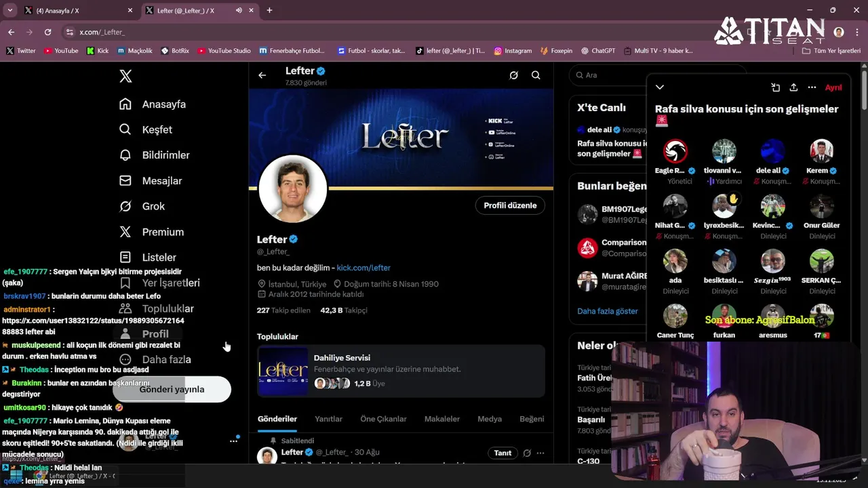Screen dimensions: 868x488
Task: Open the YouTube Studio bookmark
Action: [224, 51]
